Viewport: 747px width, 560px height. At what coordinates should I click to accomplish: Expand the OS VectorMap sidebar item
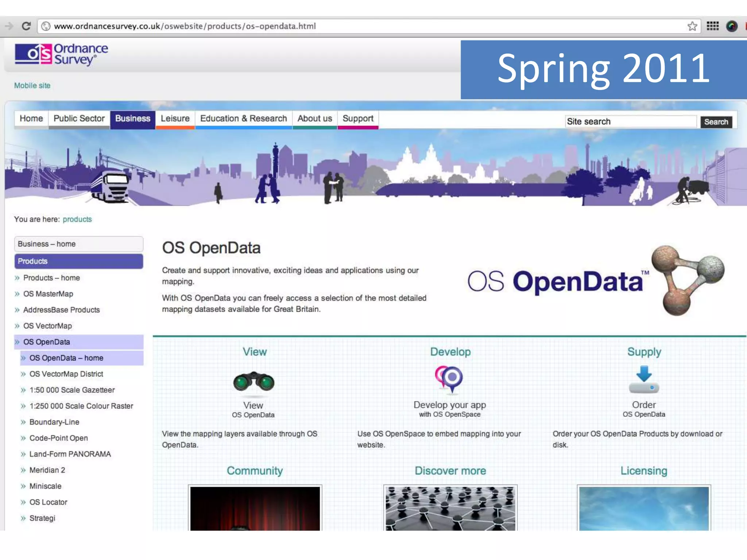tap(47, 326)
